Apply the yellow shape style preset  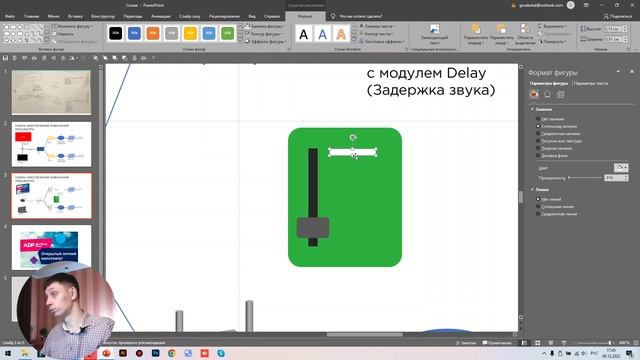190,33
